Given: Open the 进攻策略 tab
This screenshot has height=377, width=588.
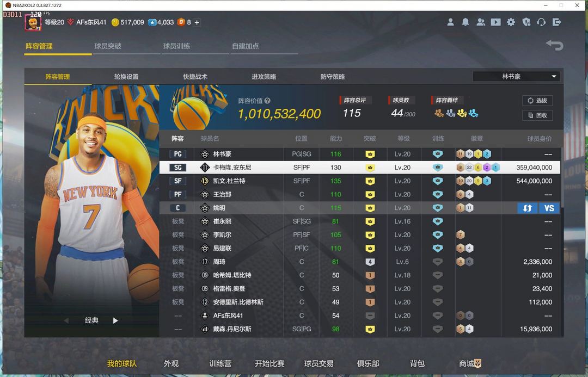Looking at the screenshot, I should point(264,77).
